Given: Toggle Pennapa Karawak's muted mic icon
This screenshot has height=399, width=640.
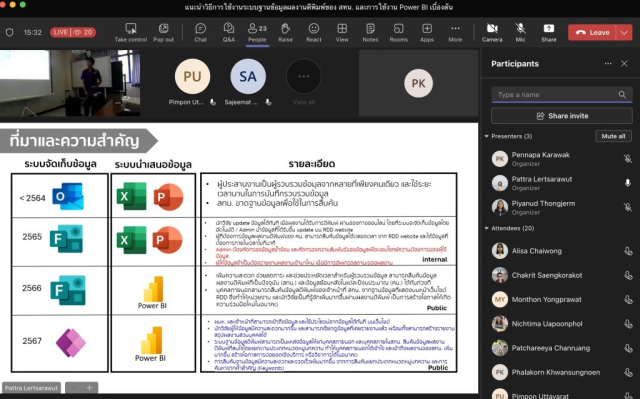Looking at the screenshot, I should point(628,159).
